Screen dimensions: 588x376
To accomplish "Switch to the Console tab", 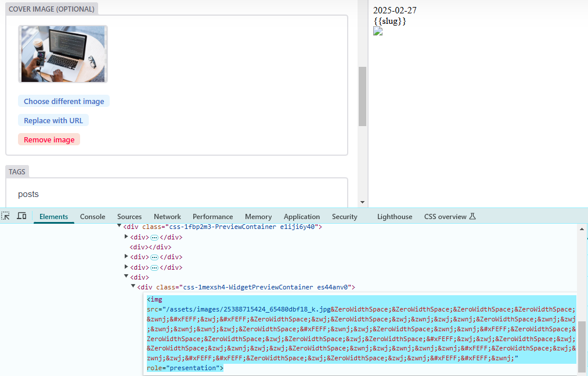I will [x=92, y=217].
